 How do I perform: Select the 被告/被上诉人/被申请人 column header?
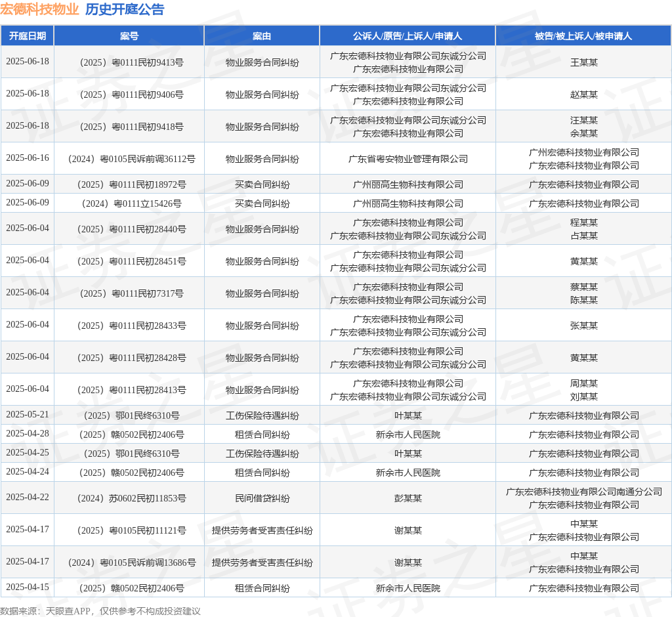click(583, 36)
